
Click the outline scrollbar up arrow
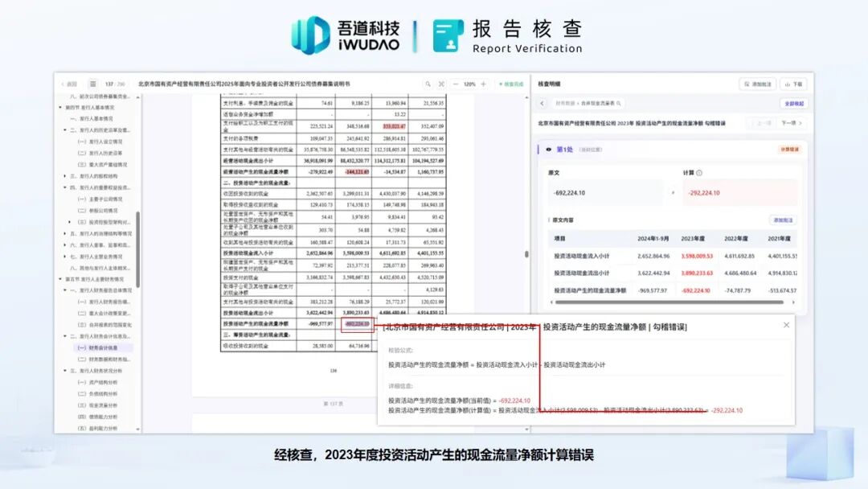click(138, 97)
